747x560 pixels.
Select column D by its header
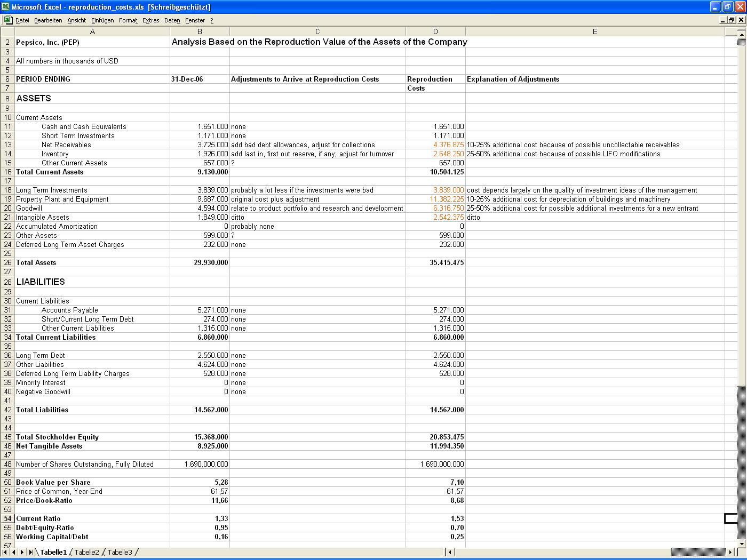pyautogui.click(x=435, y=31)
